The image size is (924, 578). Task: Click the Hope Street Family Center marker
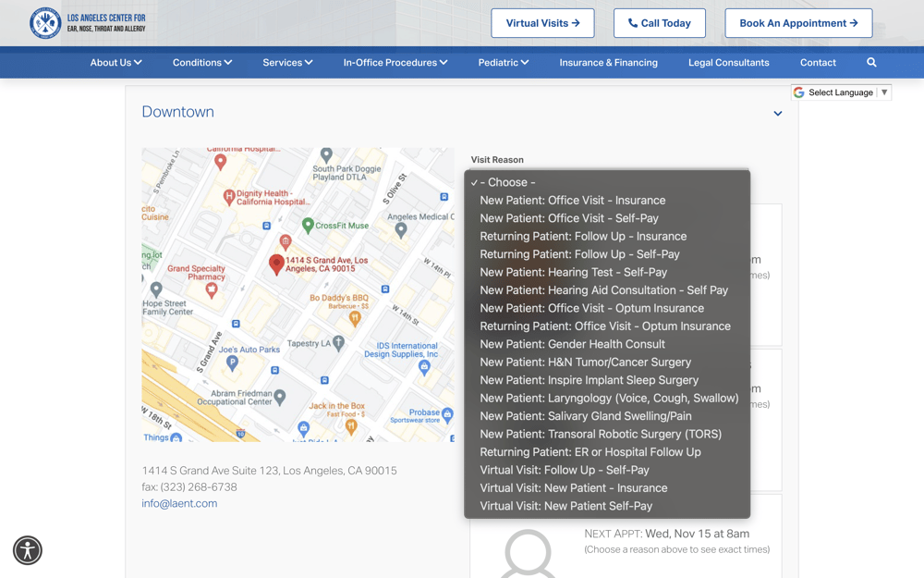coord(156,289)
